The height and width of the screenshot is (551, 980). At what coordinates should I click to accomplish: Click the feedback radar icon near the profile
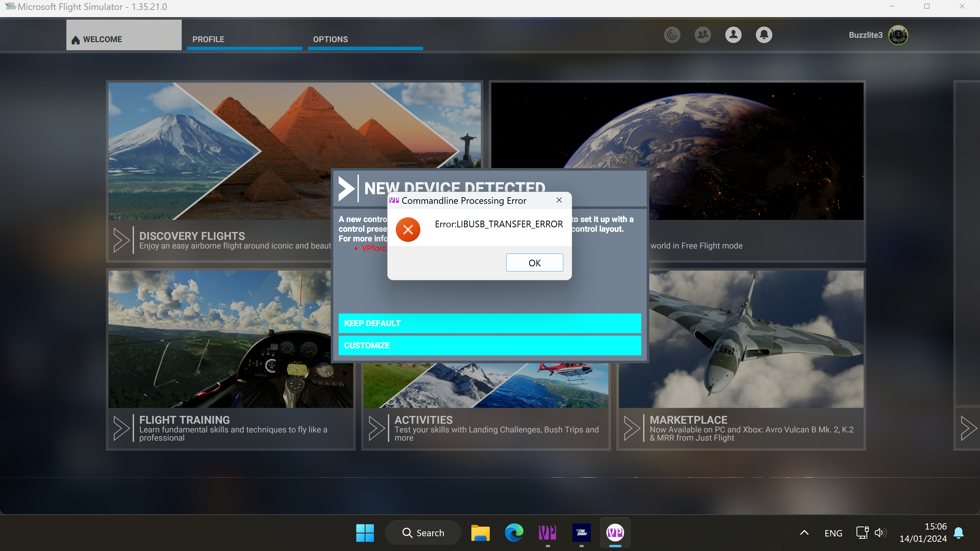coord(672,35)
